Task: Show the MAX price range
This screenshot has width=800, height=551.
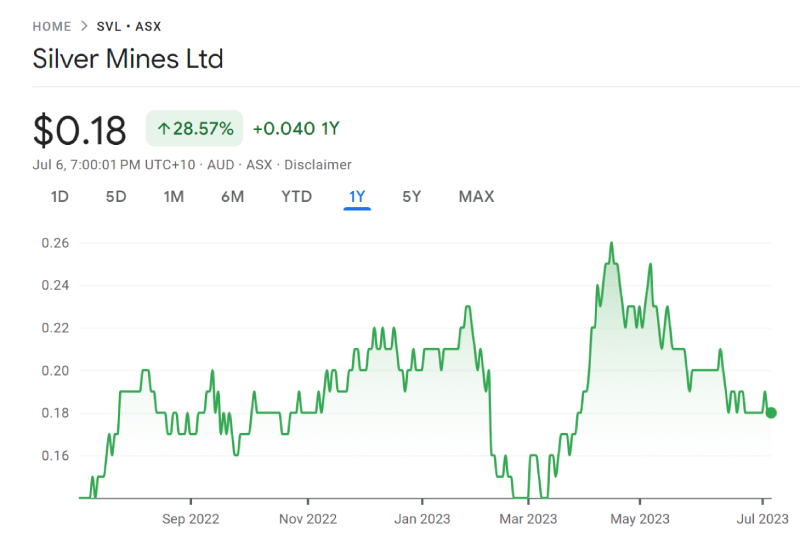Action: [476, 197]
